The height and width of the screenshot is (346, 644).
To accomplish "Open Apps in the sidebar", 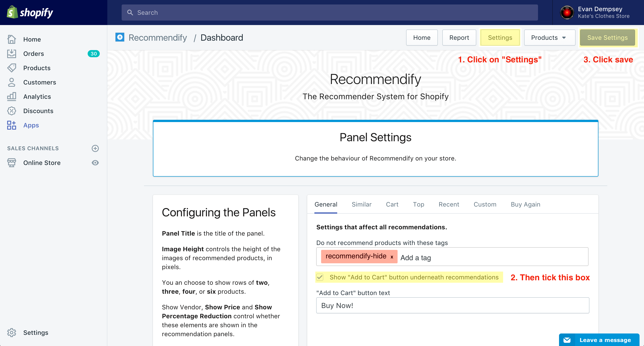I will pos(31,125).
